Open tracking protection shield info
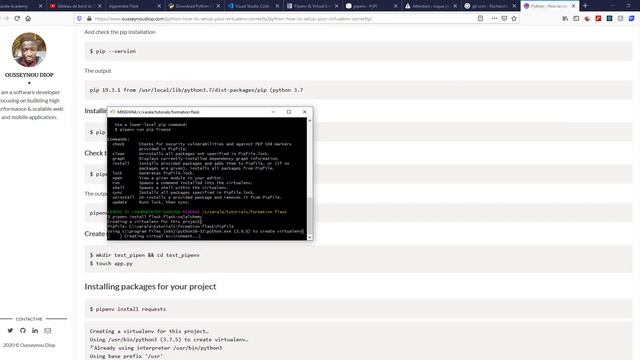 (x=80, y=18)
